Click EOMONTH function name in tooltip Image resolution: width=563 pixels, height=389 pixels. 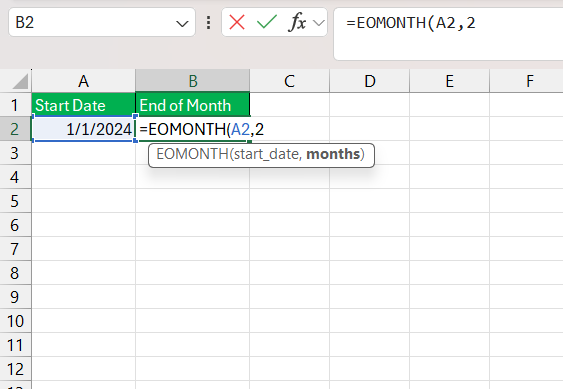192,154
